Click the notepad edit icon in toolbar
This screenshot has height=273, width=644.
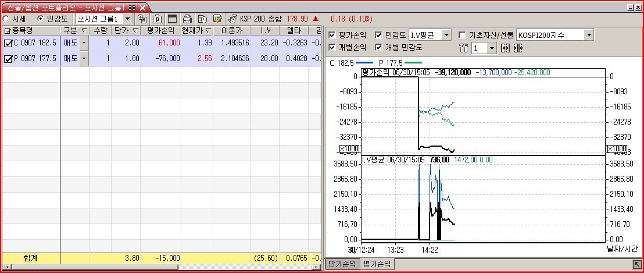217,19
